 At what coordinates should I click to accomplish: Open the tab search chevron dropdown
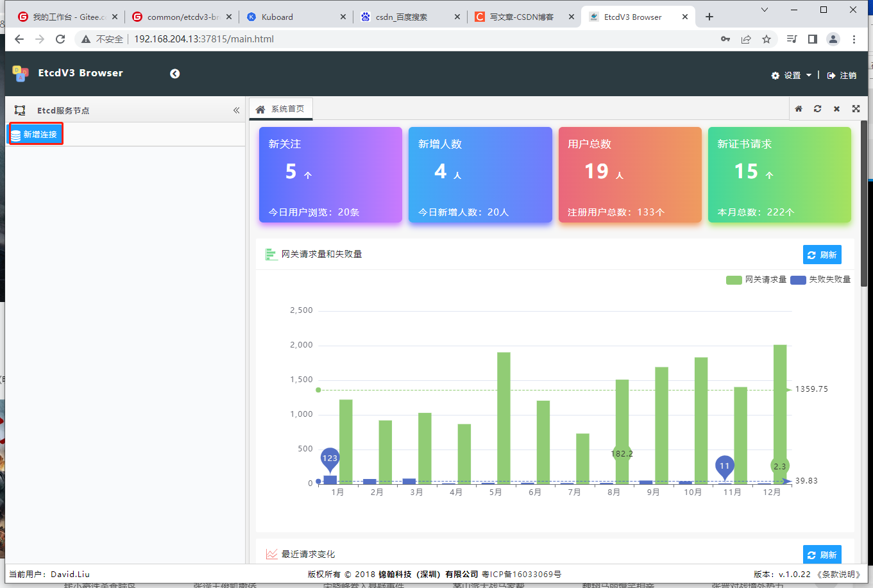[x=765, y=10]
